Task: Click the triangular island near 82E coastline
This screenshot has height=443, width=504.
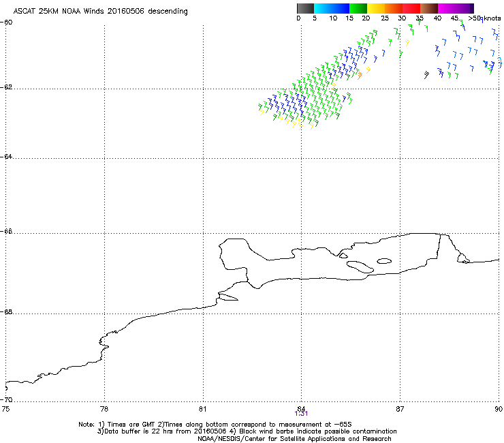Action: coord(229,297)
